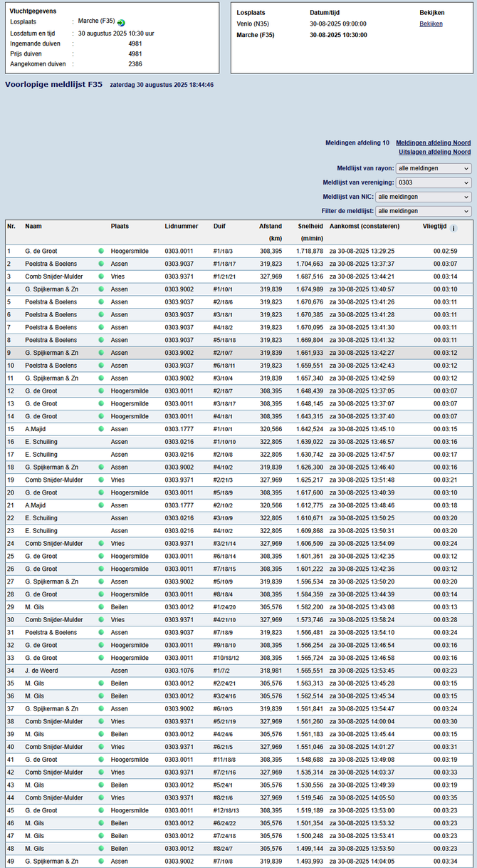Viewport: 477px width, 868px height.
Task: Click the Venlo (N35) losplaats entry
Action: (253, 24)
